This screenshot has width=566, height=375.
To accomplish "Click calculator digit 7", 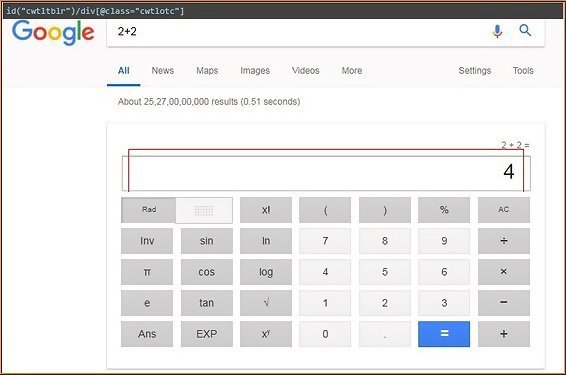I will tap(325, 241).
